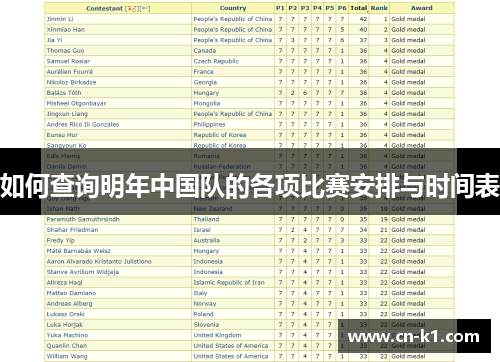
Task: Open contestant Jinmin Li's page
Action: tap(60, 19)
